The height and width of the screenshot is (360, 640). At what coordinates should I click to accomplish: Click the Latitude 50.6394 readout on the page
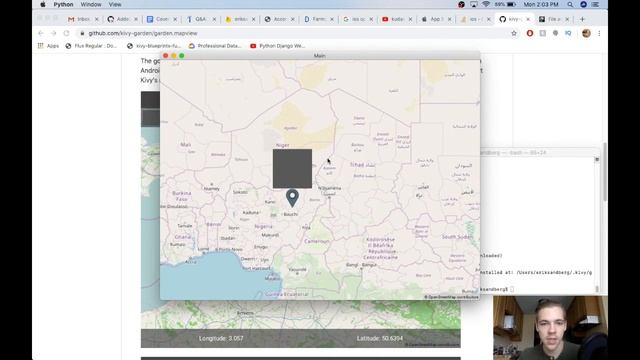tap(380, 338)
